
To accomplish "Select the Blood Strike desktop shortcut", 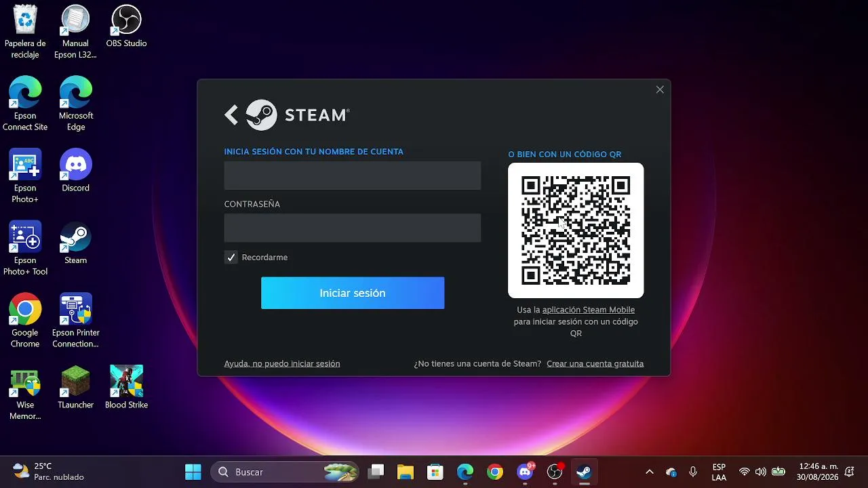I will [x=126, y=388].
